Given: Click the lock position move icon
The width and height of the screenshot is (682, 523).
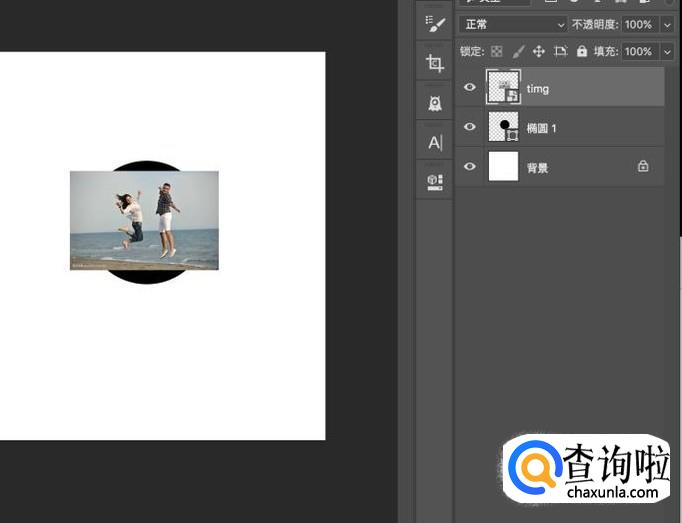Looking at the screenshot, I should 539,51.
